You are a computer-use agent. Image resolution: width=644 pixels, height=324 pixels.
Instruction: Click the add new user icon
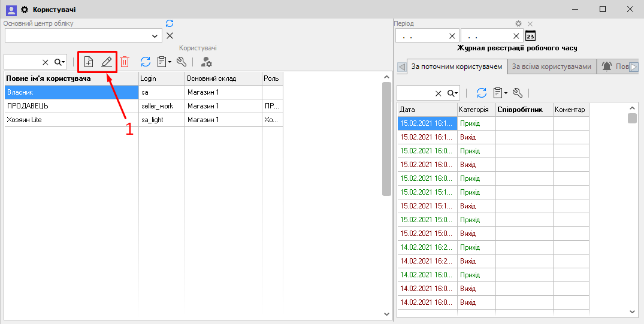pos(89,62)
